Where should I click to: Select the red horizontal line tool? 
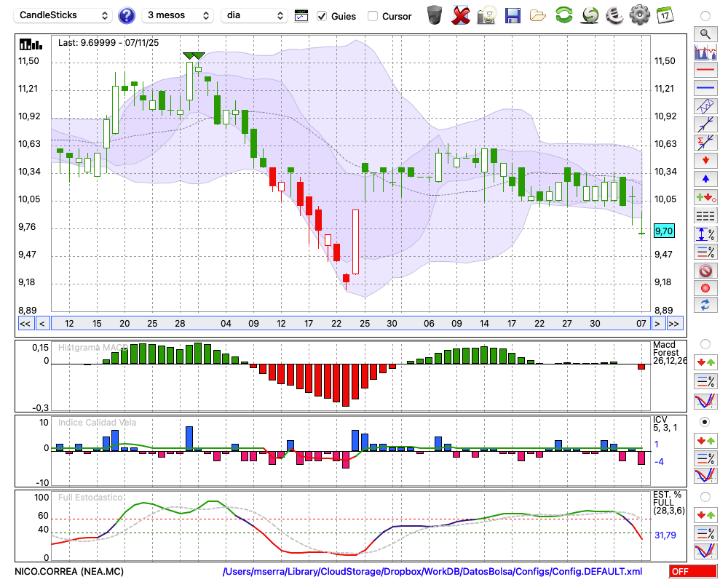pyautogui.click(x=705, y=70)
